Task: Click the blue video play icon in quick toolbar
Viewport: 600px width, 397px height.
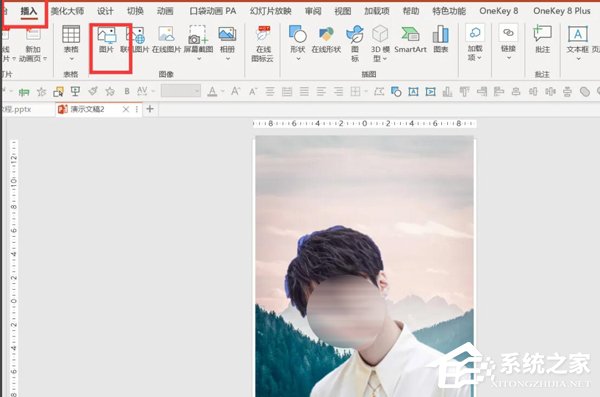Action: 430,91
